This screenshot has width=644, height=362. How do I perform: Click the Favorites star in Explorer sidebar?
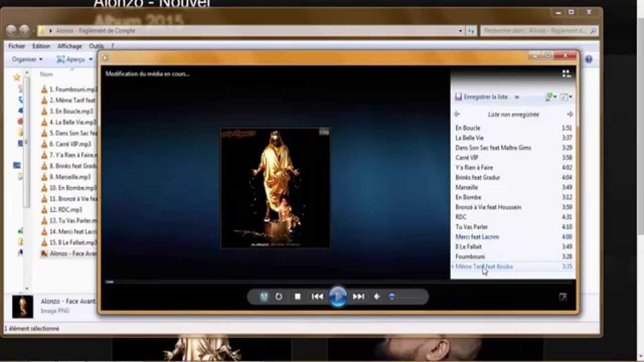17,77
